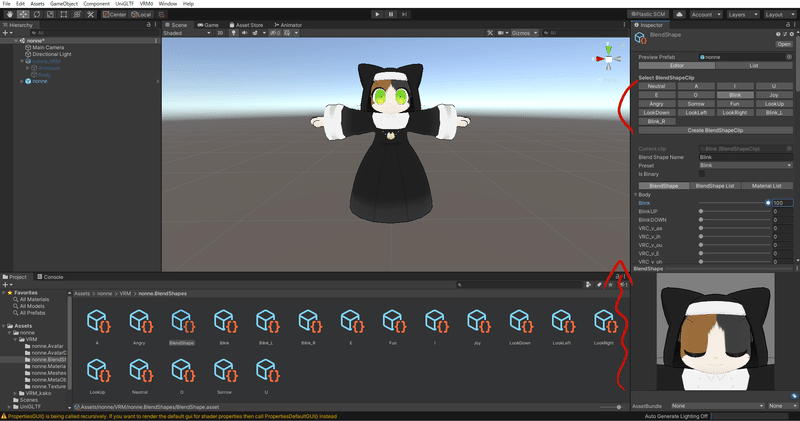
Task: Switch to the Animator tab
Action: [288, 24]
